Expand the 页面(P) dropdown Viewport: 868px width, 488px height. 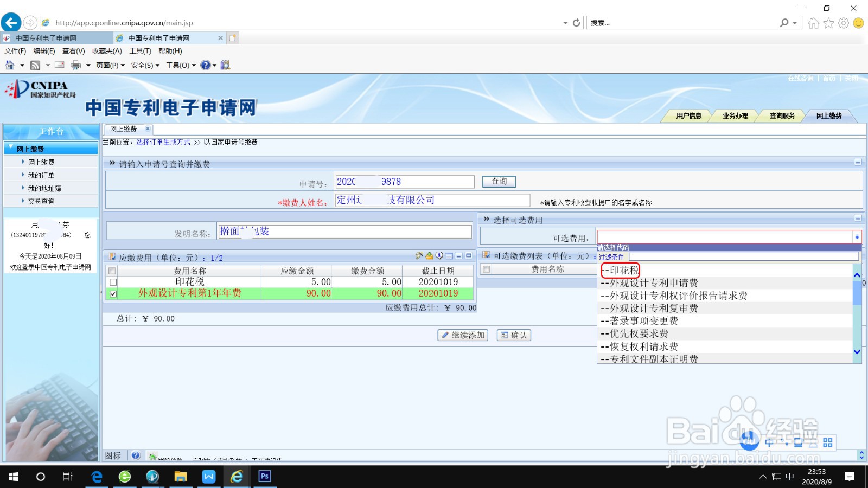[x=111, y=65]
